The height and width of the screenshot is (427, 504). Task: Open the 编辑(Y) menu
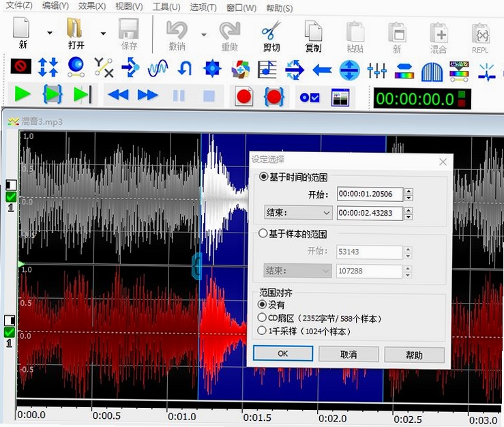55,5
